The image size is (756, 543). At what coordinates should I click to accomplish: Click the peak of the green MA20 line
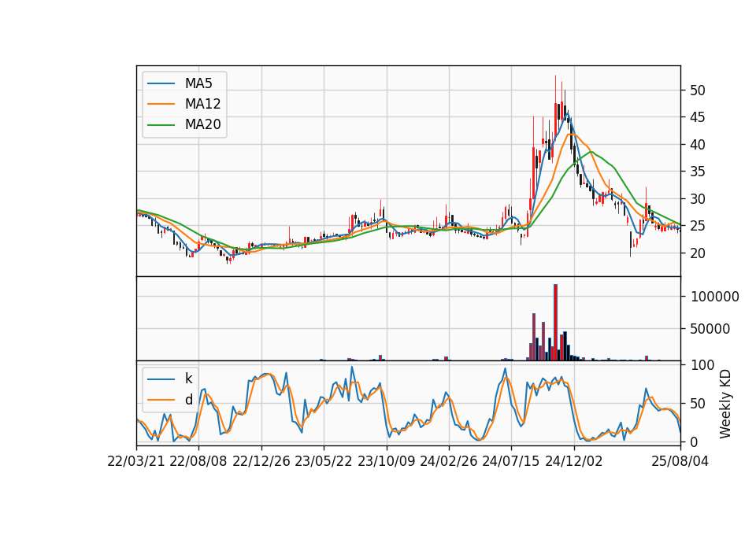(591, 151)
